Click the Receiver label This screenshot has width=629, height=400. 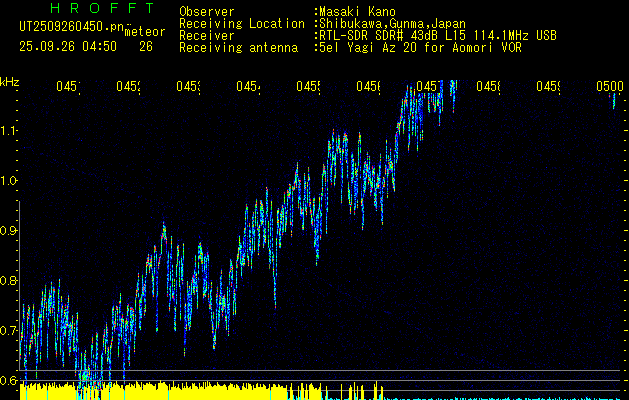click(207, 36)
